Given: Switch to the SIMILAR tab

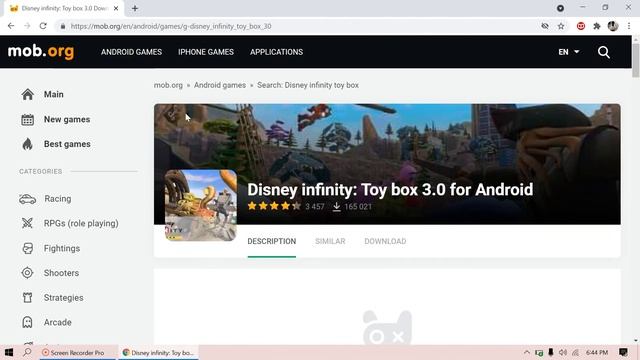Looking at the screenshot, I should pyautogui.click(x=330, y=241).
